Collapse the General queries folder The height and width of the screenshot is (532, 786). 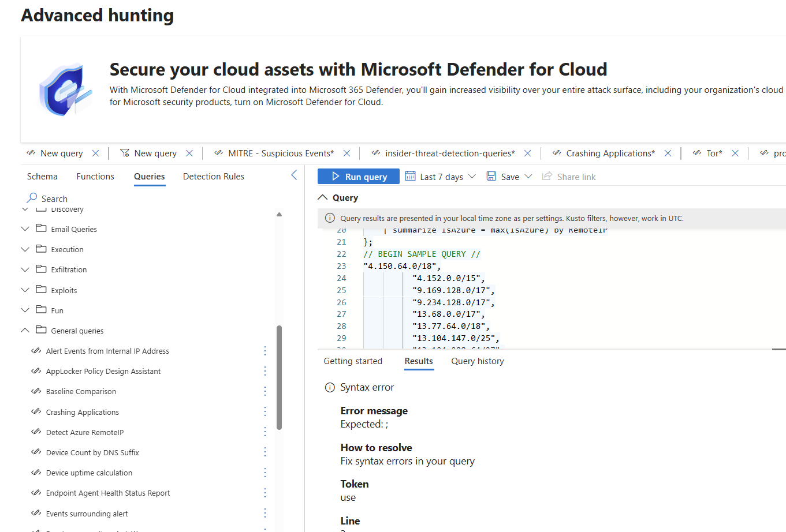25,330
